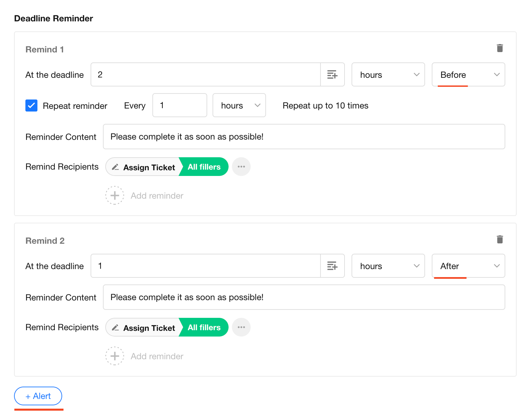528x420 pixels.
Task: Delete Remind 1 using trash icon
Action: [500, 48]
